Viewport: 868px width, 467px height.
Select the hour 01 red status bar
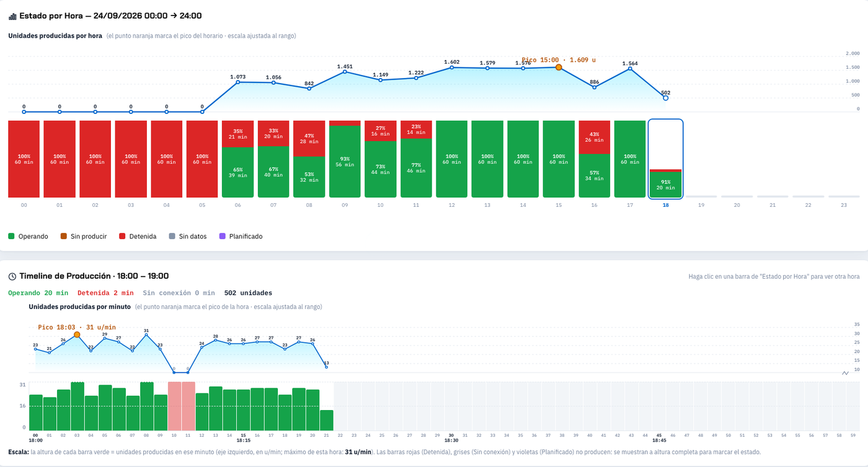pyautogui.click(x=60, y=159)
